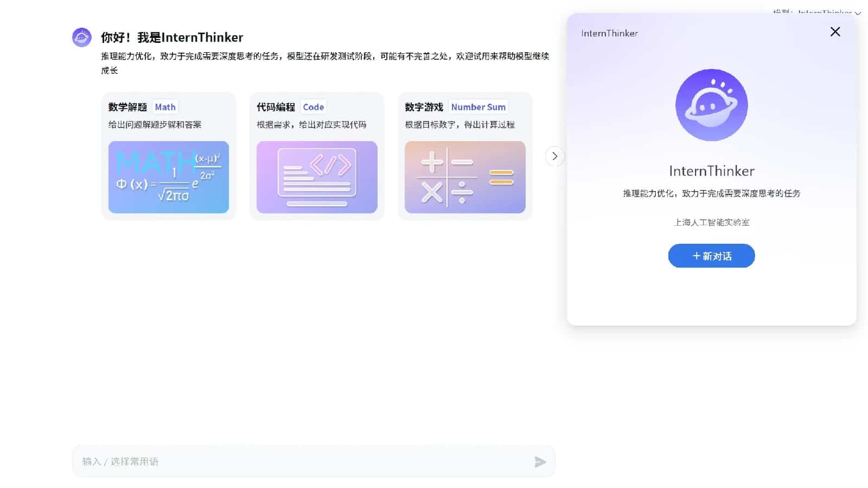This screenshot has width=868, height=488.
Task: Click the Code tag label
Action: point(313,107)
